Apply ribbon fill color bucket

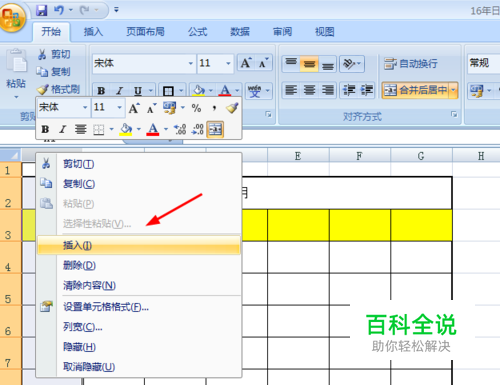[x=199, y=90]
